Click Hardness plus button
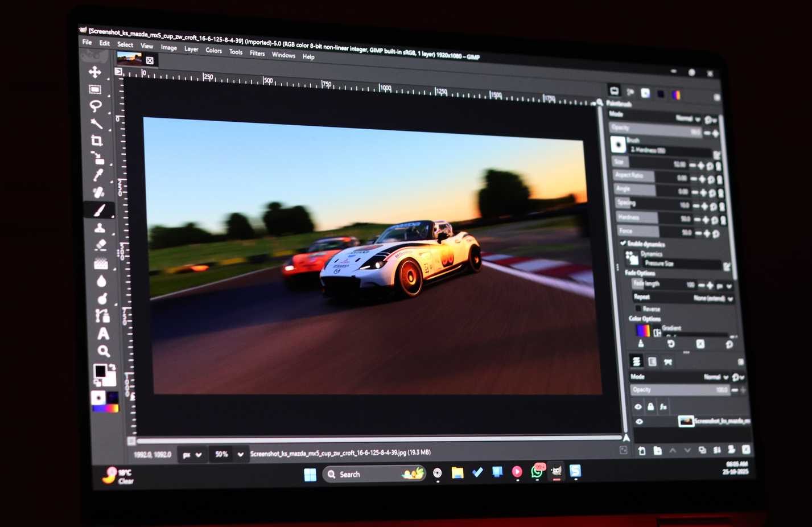This screenshot has width=812, height=527. click(706, 219)
